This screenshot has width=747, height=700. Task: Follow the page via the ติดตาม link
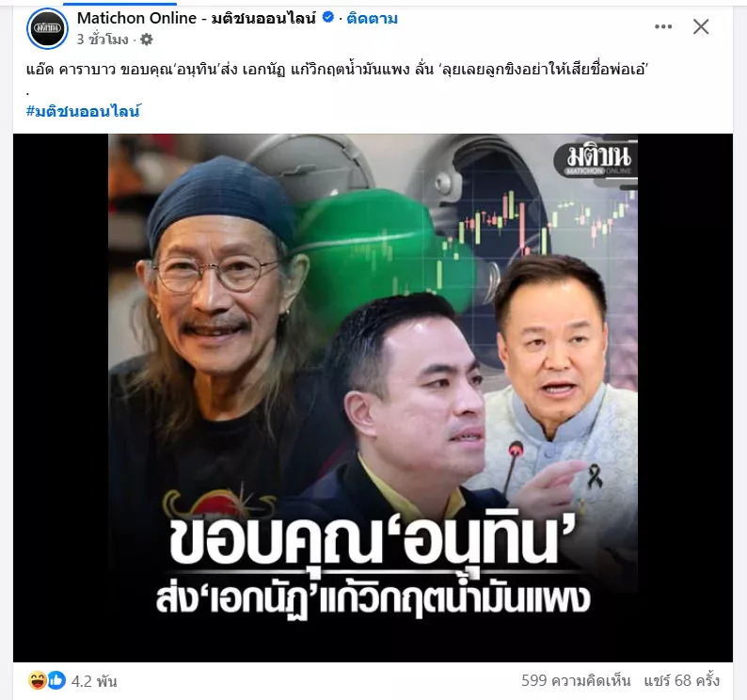pos(372,19)
